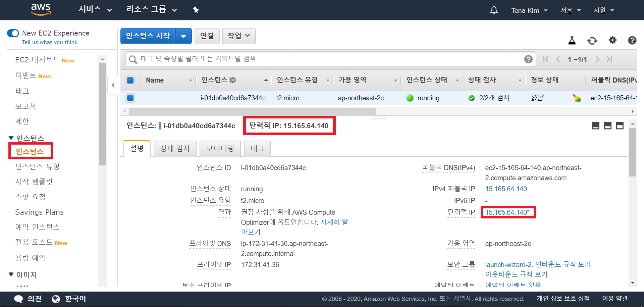The width and height of the screenshot is (644, 307).
Task: Go to next page of results
Action: click(x=597, y=59)
